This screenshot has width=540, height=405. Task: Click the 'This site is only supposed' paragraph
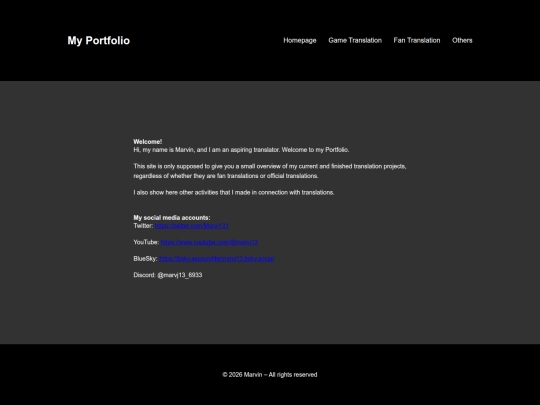[x=270, y=171]
